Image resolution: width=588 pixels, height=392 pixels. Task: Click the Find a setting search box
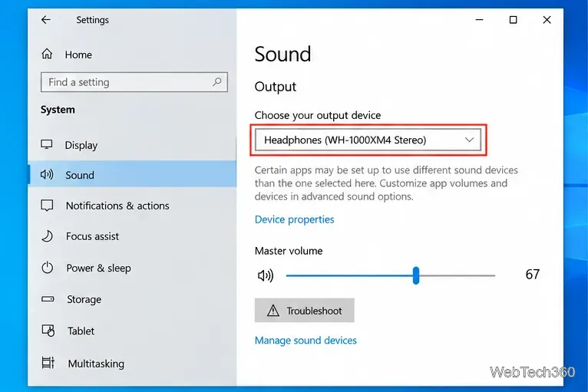click(134, 82)
